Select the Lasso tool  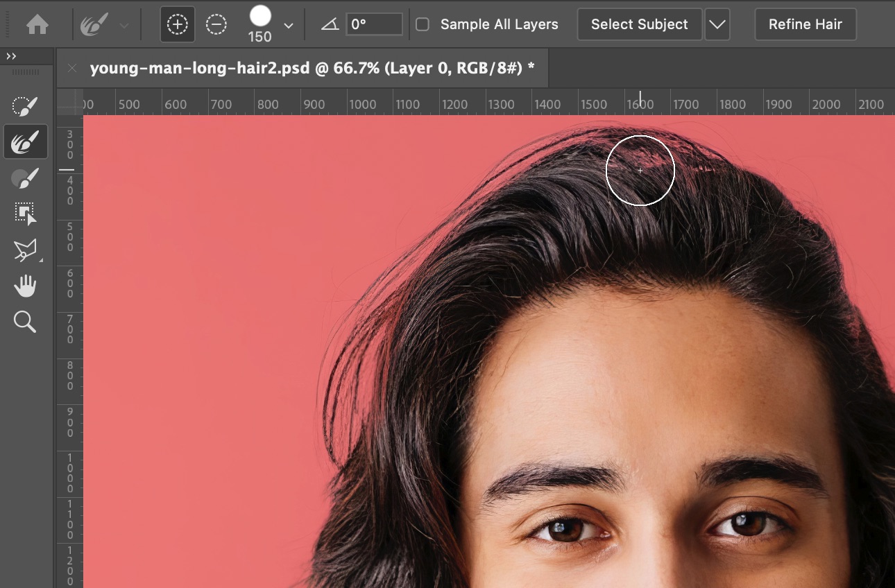[25, 250]
